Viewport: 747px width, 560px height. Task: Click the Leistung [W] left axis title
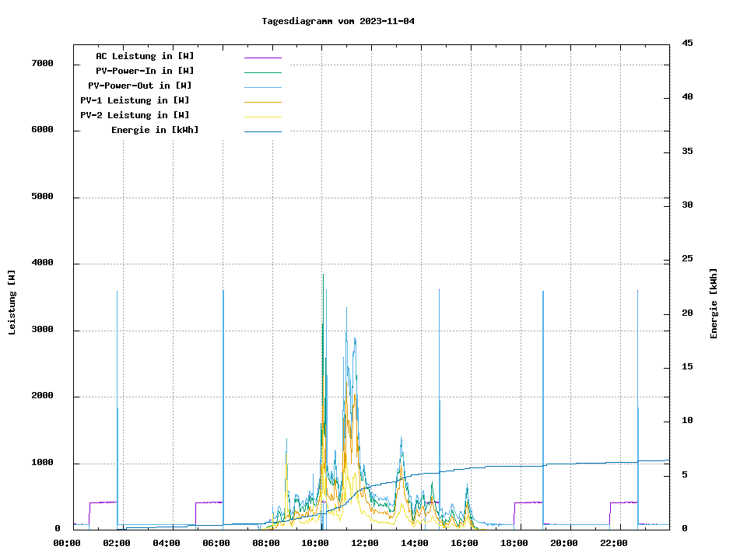(12, 302)
